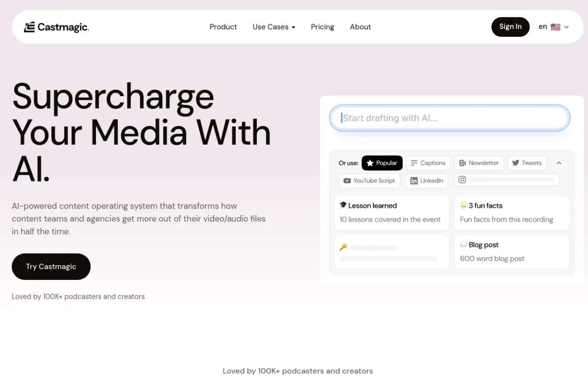Collapse the Or use options chevron
Viewport: 588px width, 392px height.
point(559,163)
